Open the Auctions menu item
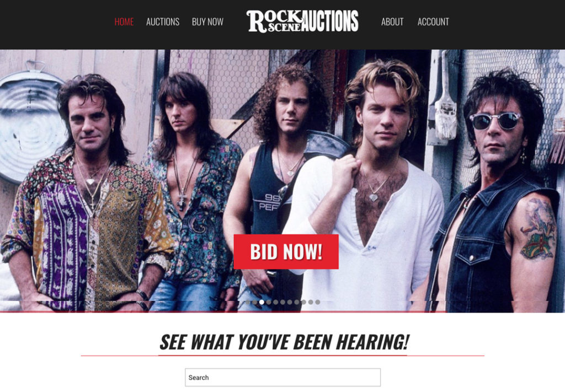The height and width of the screenshot is (392, 565). [163, 22]
